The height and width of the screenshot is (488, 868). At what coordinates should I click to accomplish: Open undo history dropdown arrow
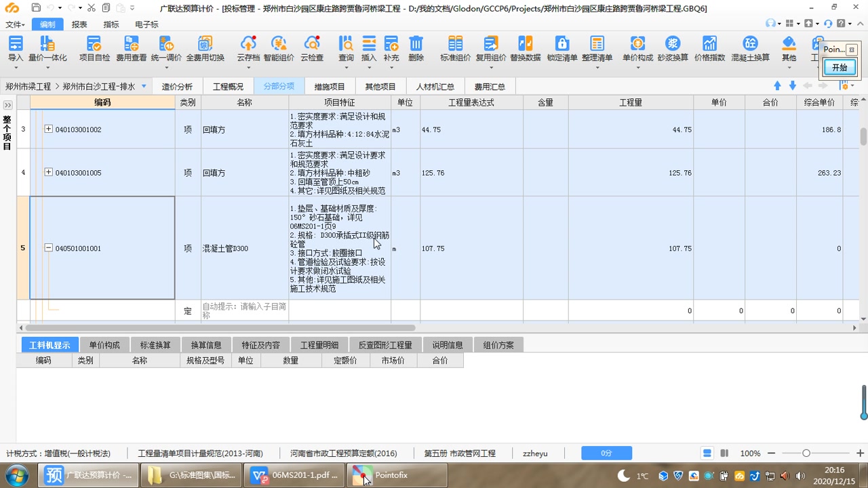(x=60, y=7)
